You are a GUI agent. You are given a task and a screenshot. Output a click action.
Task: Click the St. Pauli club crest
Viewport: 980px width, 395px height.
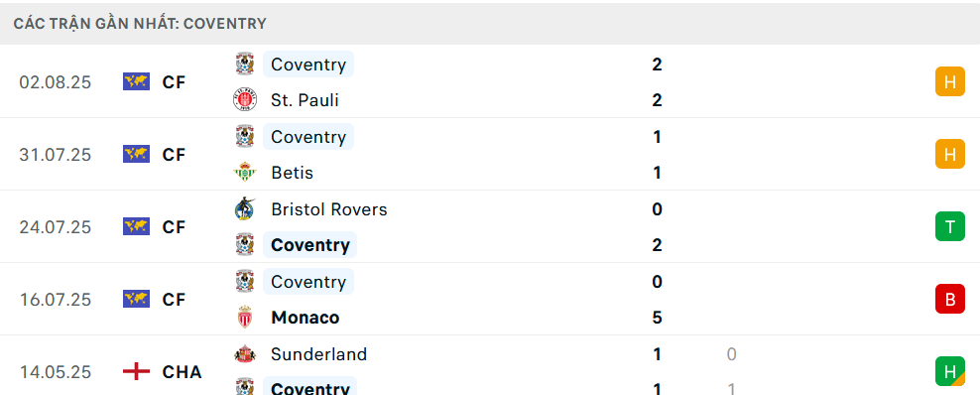(x=245, y=100)
